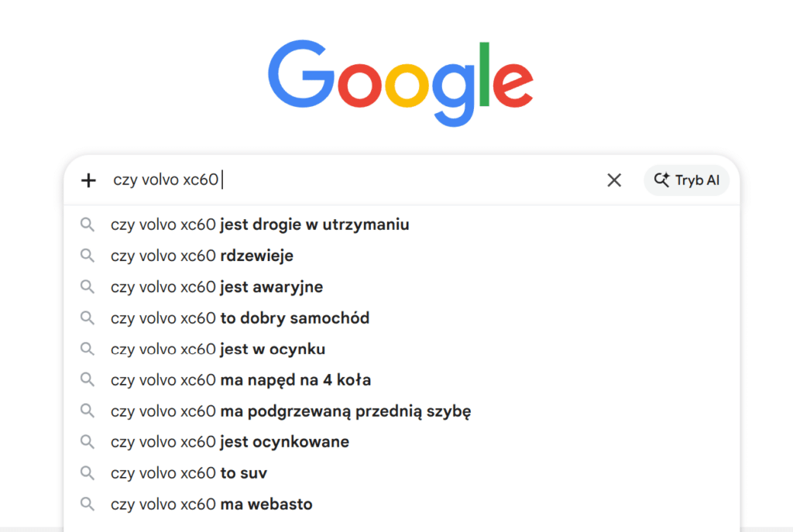793x532 pixels.
Task: Click magnifier icon beside 'jest drogie w utrzymaniu'
Action: pos(88,225)
